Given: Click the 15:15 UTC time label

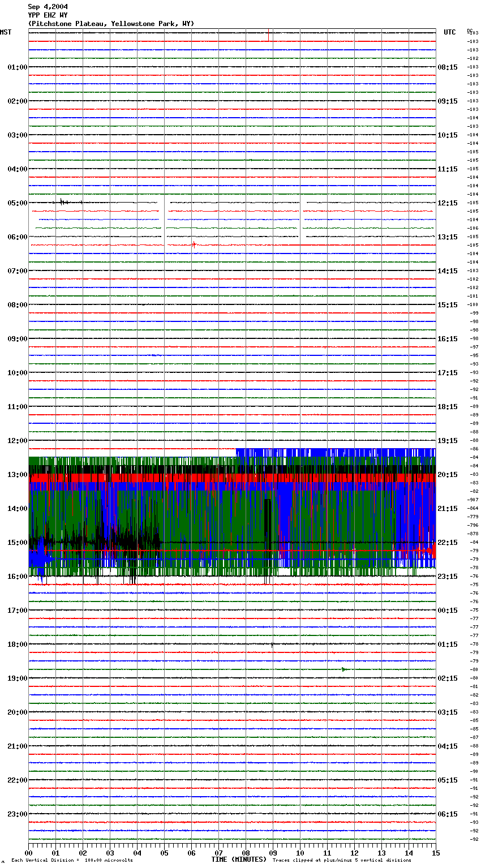Looking at the screenshot, I should 448,305.
